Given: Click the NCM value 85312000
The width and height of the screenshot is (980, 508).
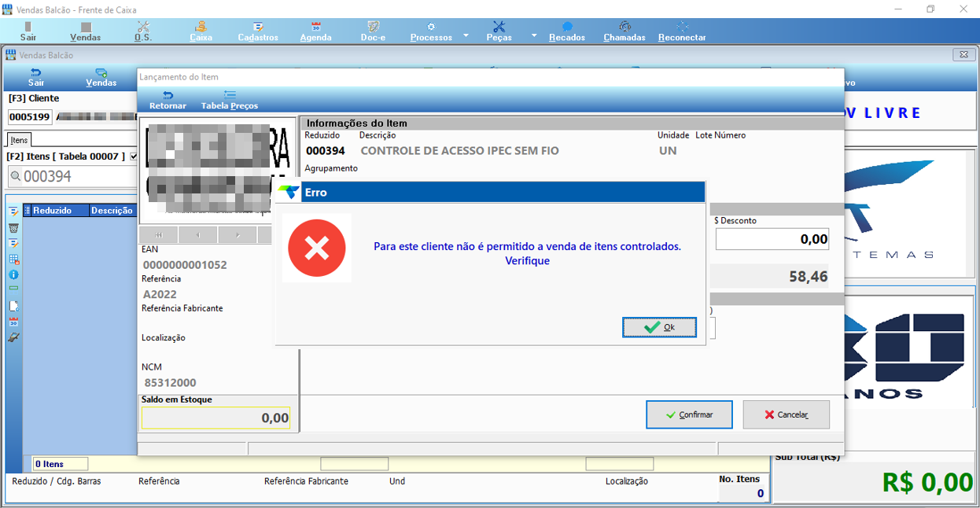Looking at the screenshot, I should pos(171,383).
